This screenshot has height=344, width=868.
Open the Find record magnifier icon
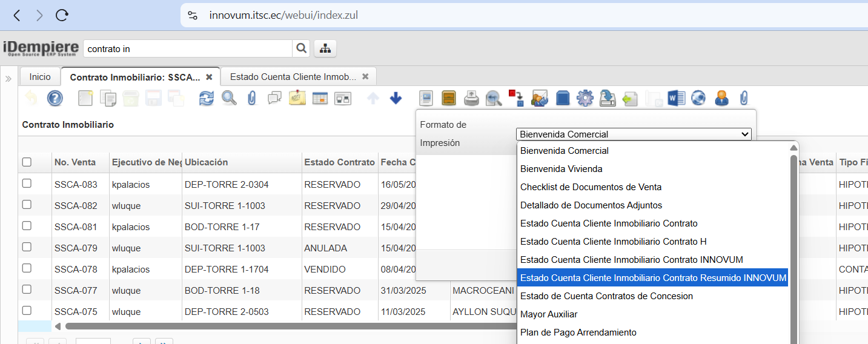[x=229, y=98]
